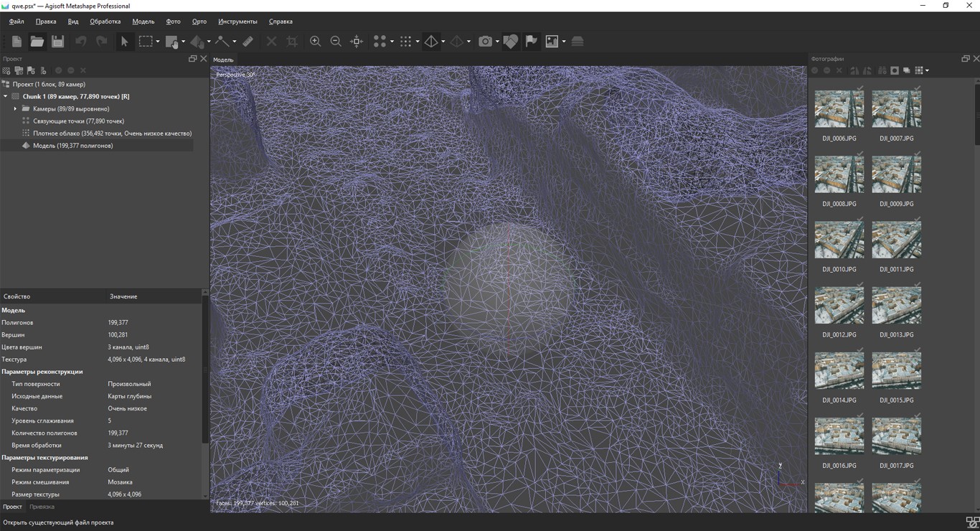This screenshot has width=980, height=531.
Task: Expand the Камеры (89/89 выровнено) tree node
Action: point(16,109)
